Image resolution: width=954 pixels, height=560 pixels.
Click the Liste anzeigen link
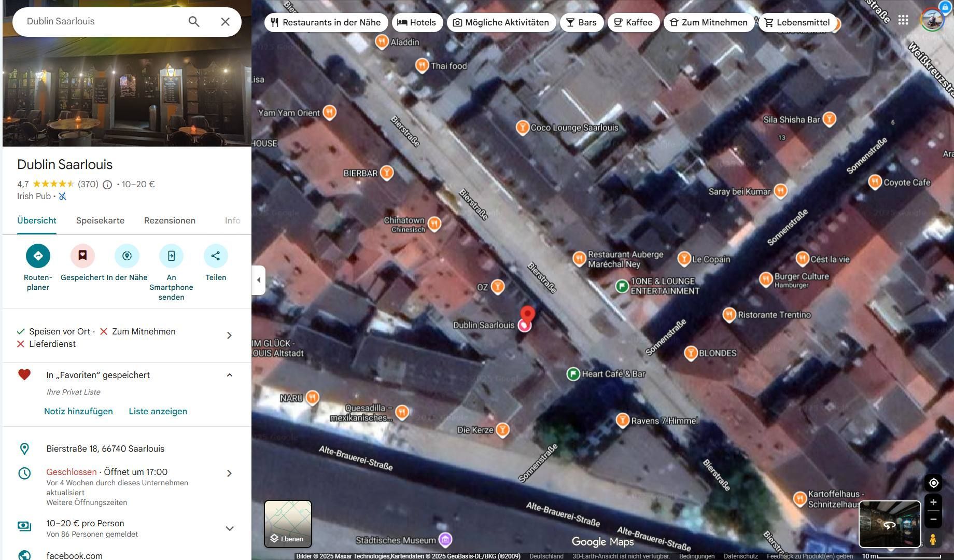tap(158, 412)
